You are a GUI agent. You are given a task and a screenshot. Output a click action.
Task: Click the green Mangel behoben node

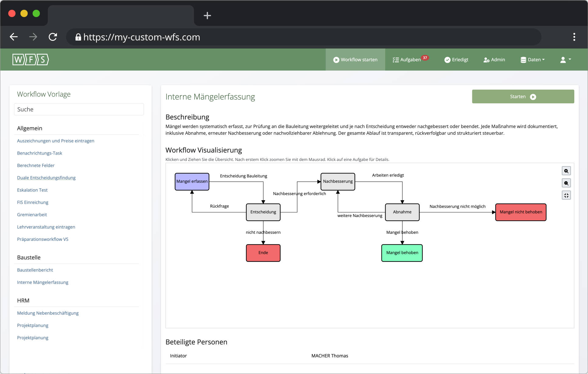point(402,253)
